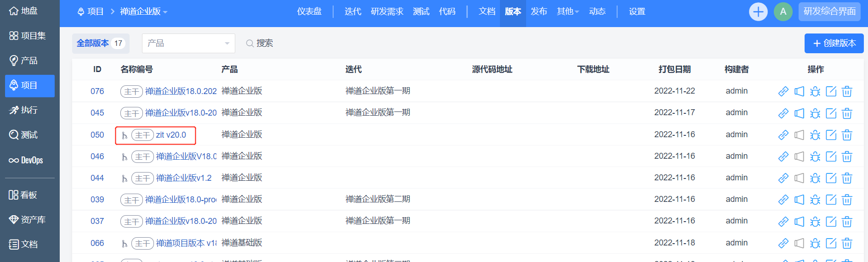The width and height of the screenshot is (868, 262).
Task: Delete build 076 with the trash icon
Action: click(847, 91)
